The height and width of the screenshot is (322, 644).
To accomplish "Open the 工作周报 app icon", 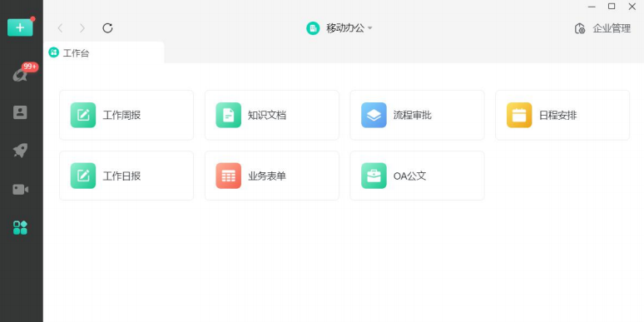I will (83, 115).
